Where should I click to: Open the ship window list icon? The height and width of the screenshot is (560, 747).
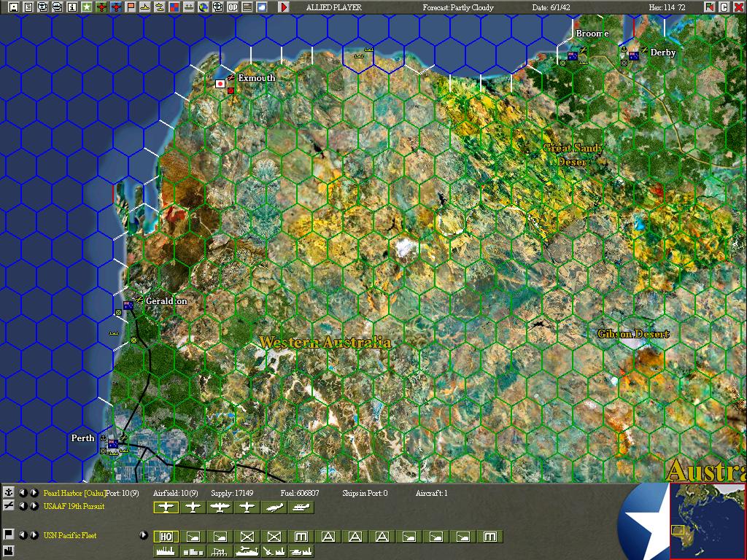[x=57, y=7]
